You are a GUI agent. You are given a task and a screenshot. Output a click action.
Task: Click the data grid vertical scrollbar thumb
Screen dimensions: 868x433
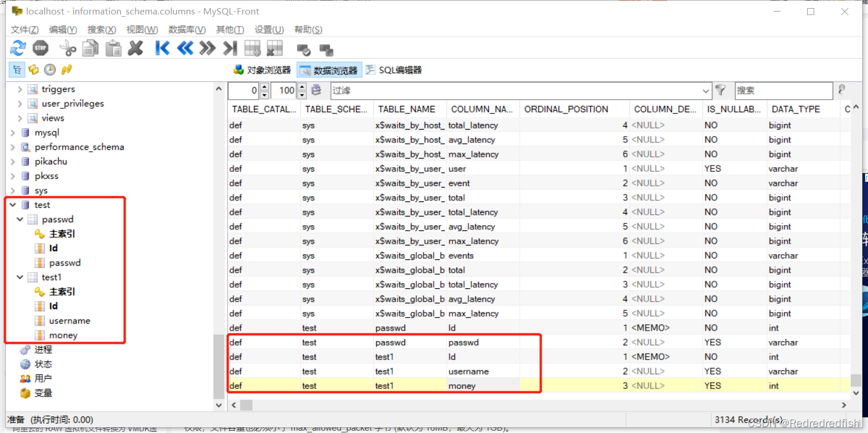pyautogui.click(x=855, y=380)
